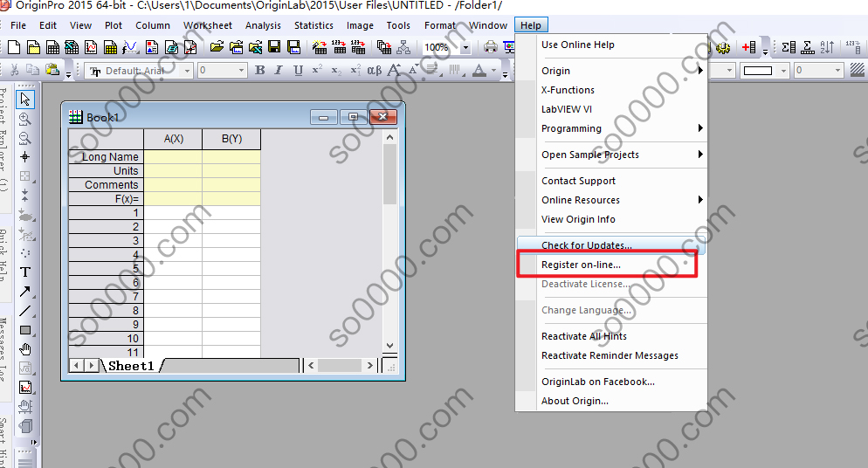
Task: Select the Rectangle drawing tool
Action: [x=25, y=330]
